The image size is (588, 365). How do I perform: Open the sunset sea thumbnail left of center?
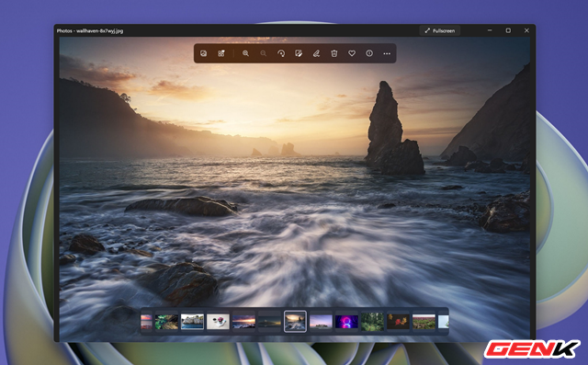click(243, 322)
